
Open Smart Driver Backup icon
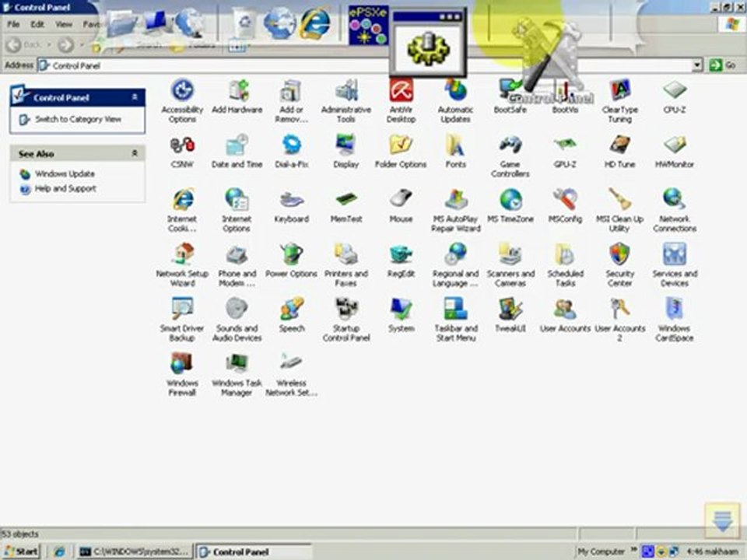click(x=182, y=320)
